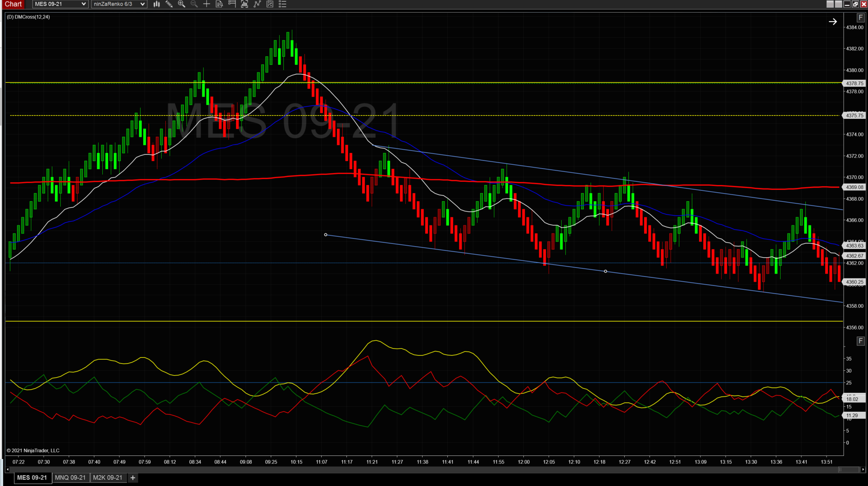Open the bar style chart icon

pyautogui.click(x=156, y=4)
